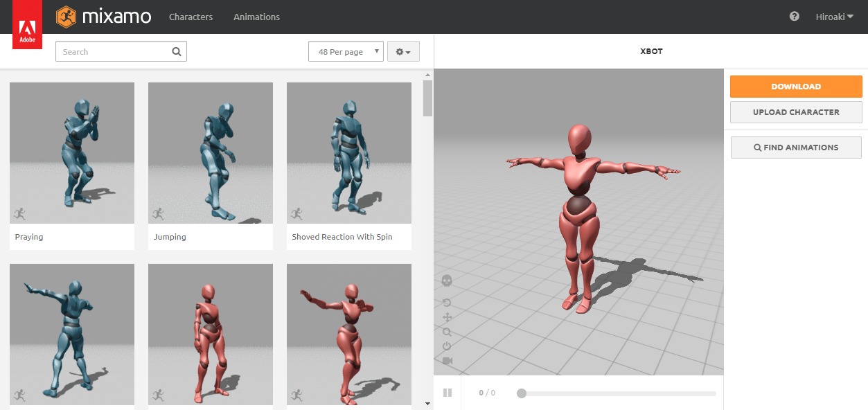Select the Jumping animation thumbnail
The image size is (868, 410).
coord(211,153)
